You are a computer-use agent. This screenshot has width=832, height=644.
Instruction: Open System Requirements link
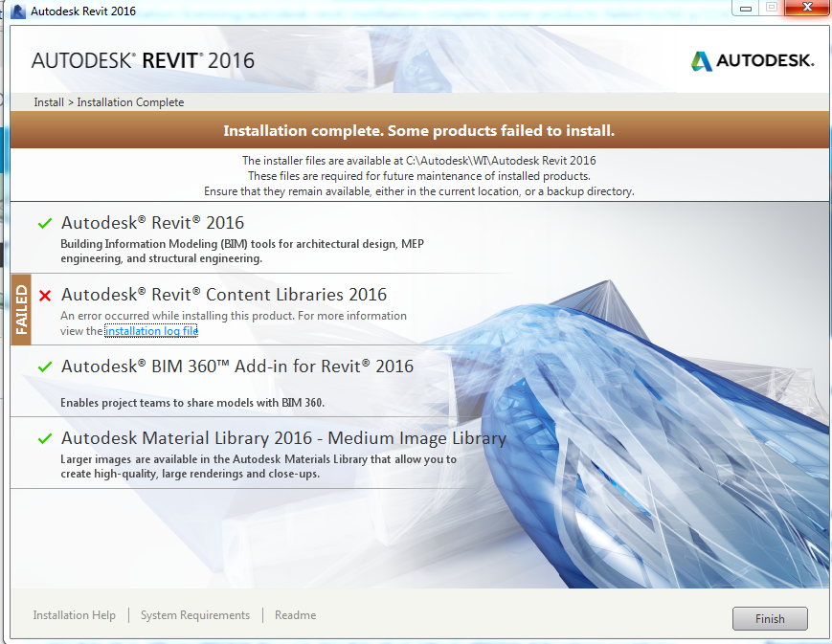pos(194,615)
